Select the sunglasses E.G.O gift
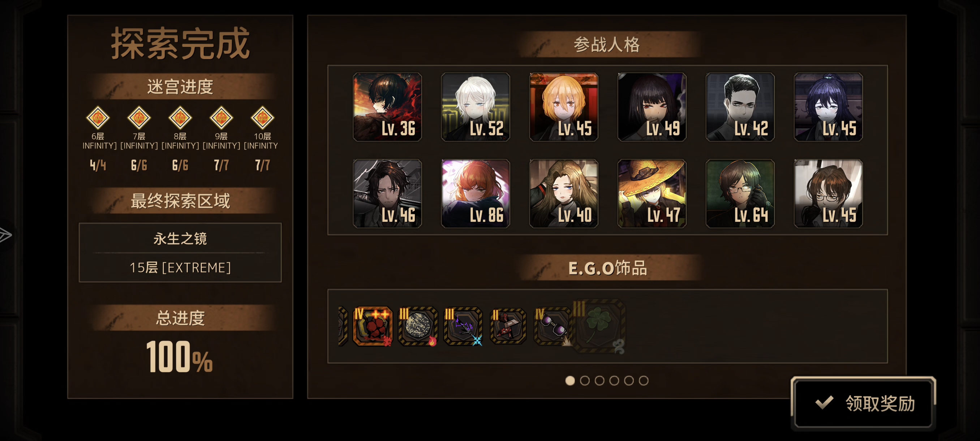 tap(553, 326)
